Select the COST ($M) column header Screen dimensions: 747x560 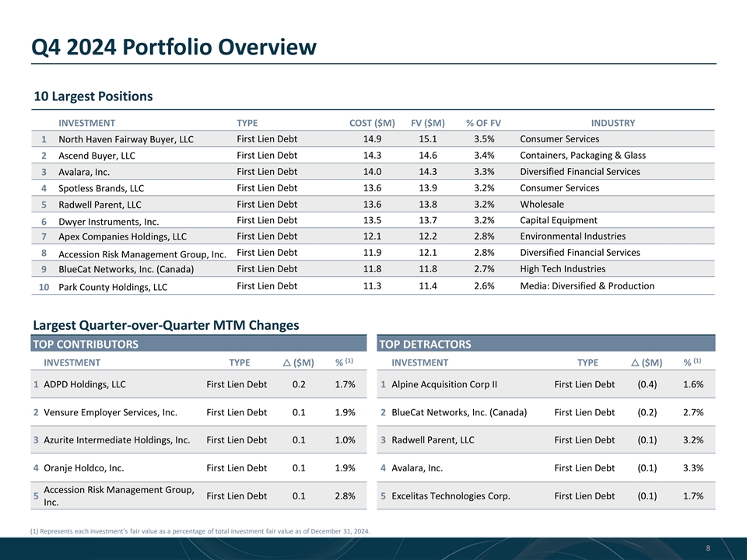coord(372,123)
